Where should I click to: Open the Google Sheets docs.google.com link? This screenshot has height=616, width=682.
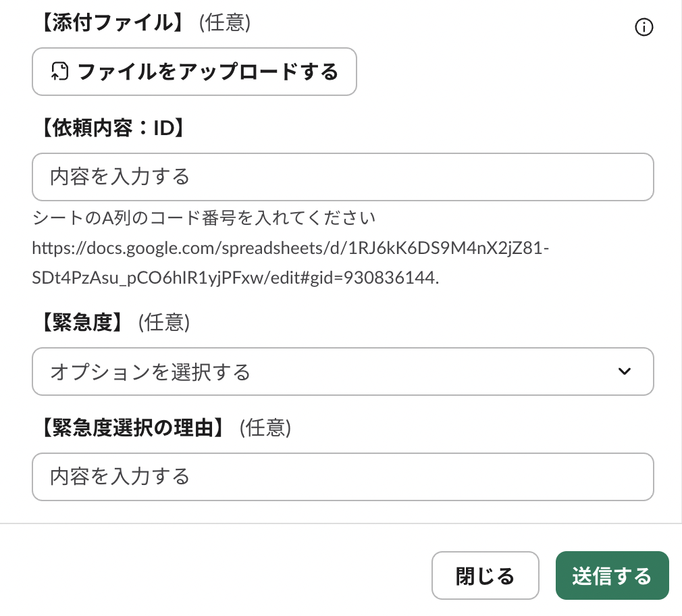[290, 249]
